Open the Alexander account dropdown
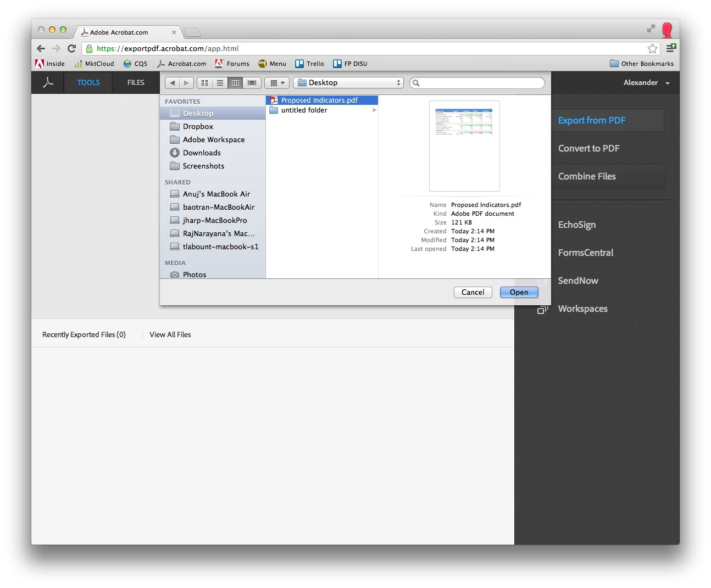The height and width of the screenshot is (588, 711). (646, 82)
